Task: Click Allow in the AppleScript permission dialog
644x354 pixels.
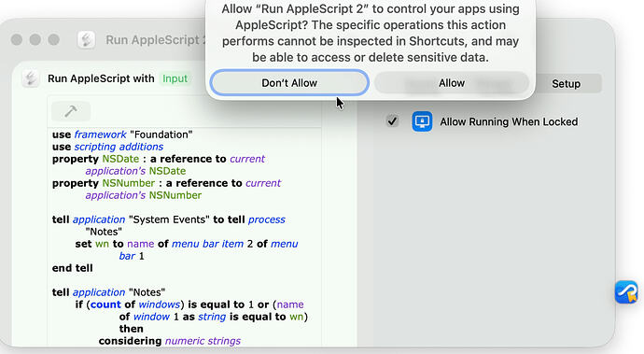Action: click(452, 83)
